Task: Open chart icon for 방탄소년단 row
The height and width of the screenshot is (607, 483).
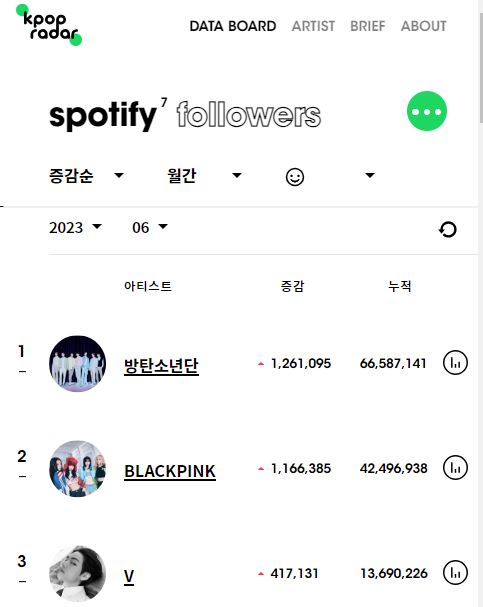Action: (455, 363)
